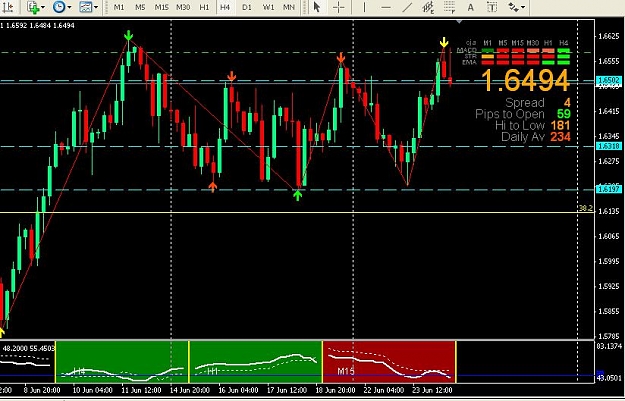The height and width of the screenshot is (401, 625).
Task: Select the text tool with letter A
Action: coord(470,7)
